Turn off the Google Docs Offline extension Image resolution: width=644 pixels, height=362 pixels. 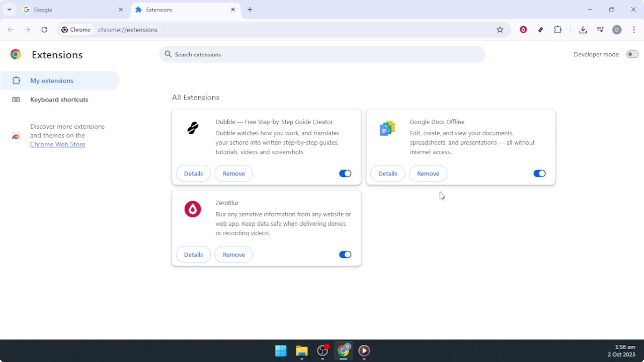pyautogui.click(x=539, y=173)
